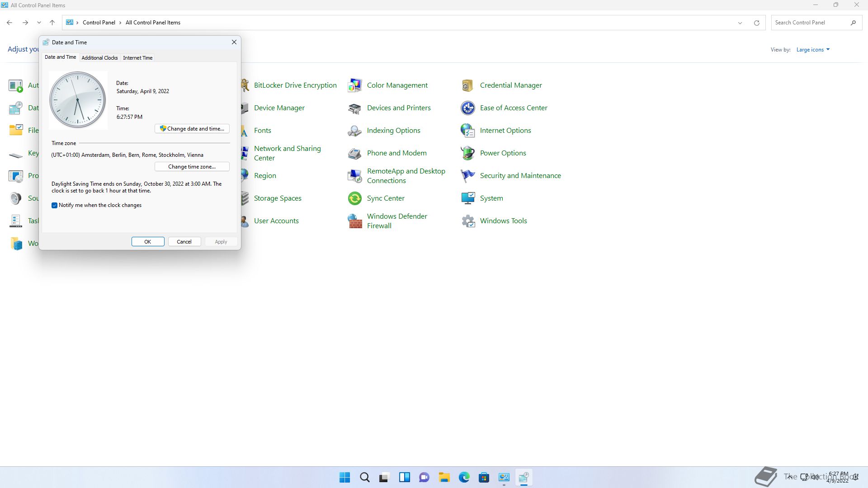Go back with the Back arrow

pos(9,23)
